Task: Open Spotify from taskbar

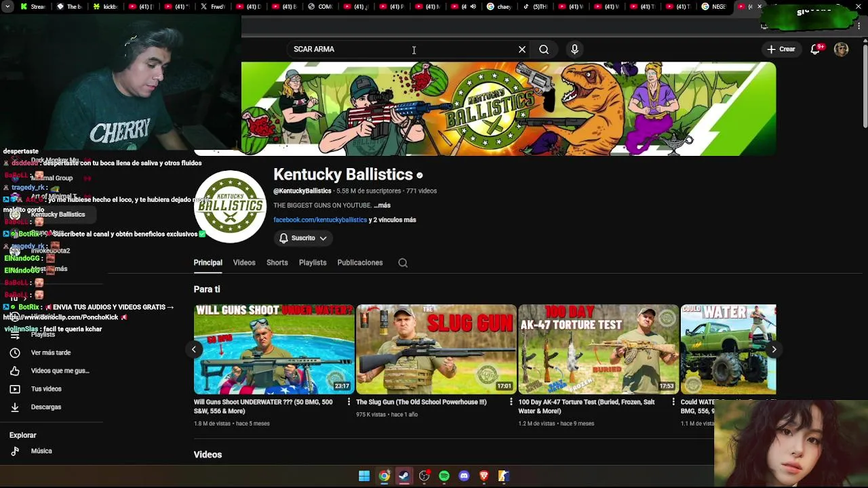Action: 444,476
